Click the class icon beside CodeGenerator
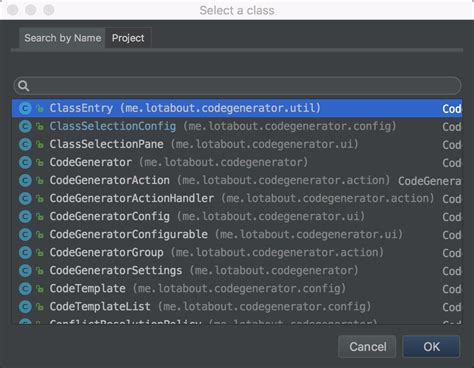Screen dimensions: 474x368 pyautogui.click(x=25, y=162)
